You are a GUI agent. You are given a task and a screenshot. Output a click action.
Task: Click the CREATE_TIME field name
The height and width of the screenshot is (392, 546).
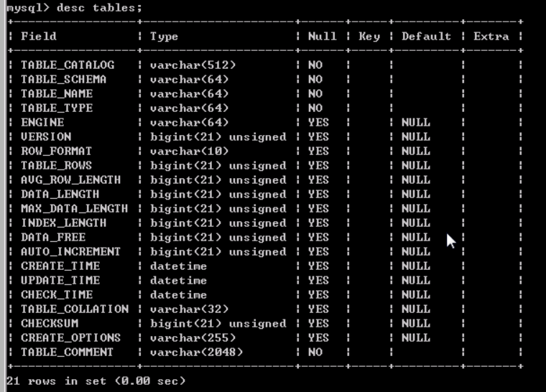60,266
